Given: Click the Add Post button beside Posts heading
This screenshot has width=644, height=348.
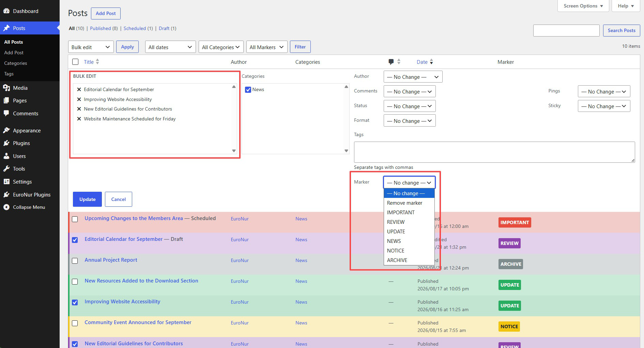Looking at the screenshot, I should tap(106, 13).
